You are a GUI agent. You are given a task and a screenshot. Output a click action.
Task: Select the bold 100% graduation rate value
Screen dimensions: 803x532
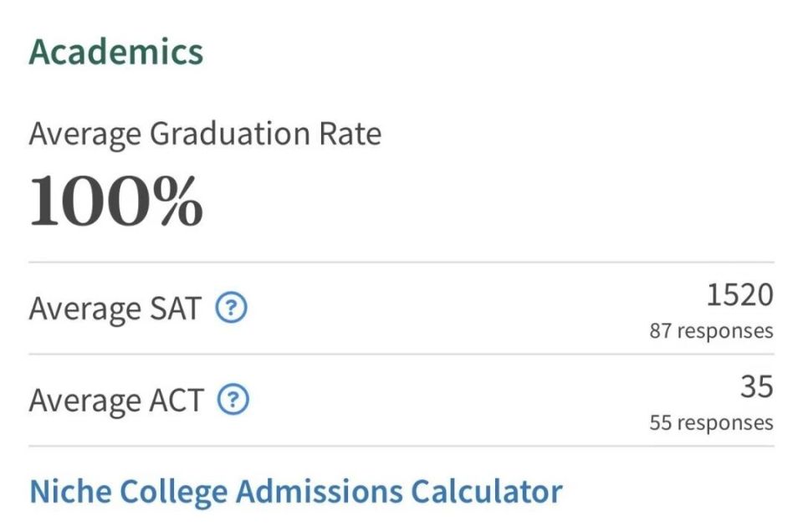[116, 201]
